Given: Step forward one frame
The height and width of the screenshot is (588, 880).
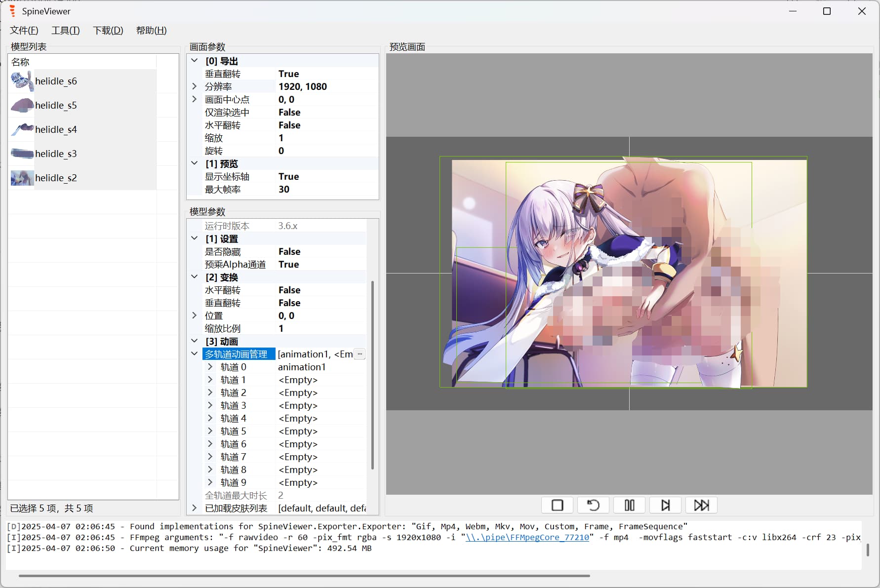Looking at the screenshot, I should (x=665, y=505).
